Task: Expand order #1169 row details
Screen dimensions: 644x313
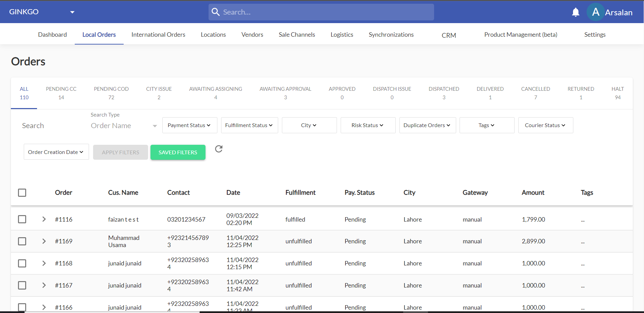Action: coord(43,241)
